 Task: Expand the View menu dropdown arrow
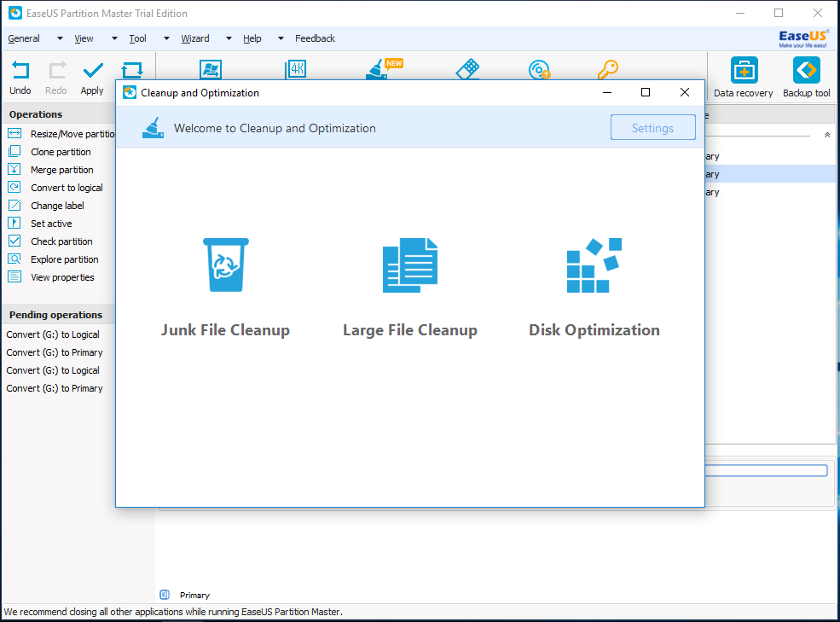click(x=114, y=38)
